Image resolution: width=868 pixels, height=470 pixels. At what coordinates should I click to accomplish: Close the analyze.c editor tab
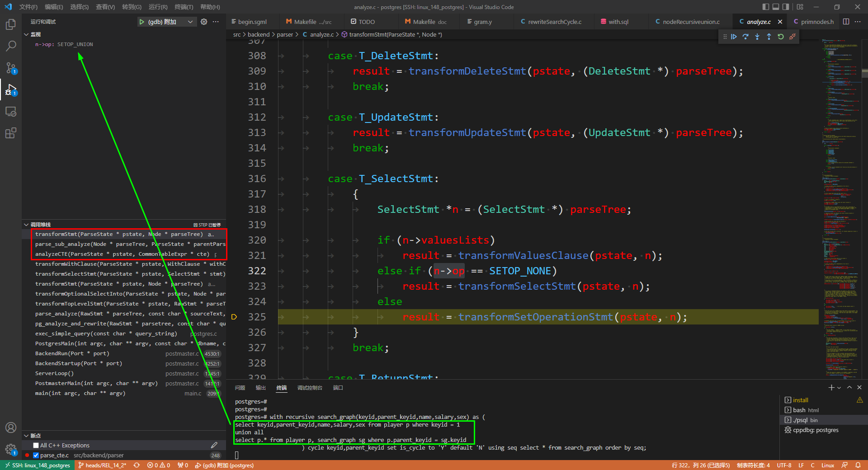780,22
